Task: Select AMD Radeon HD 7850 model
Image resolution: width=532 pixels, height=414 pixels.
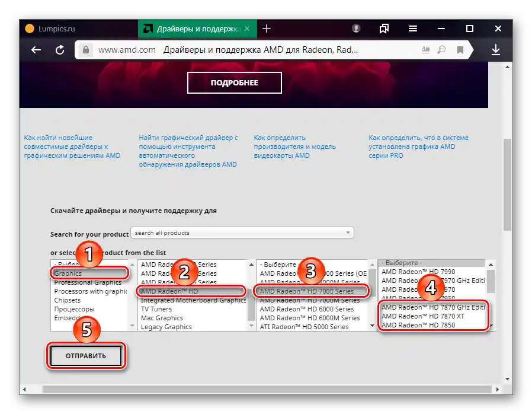Action: (x=432, y=325)
